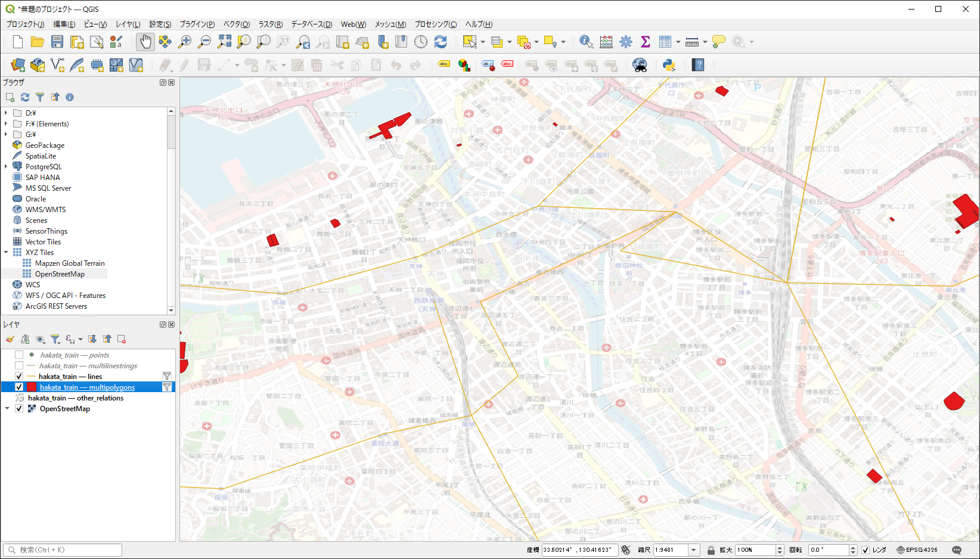Expand the PostgreSQL browser node
980x559 pixels.
point(6,167)
